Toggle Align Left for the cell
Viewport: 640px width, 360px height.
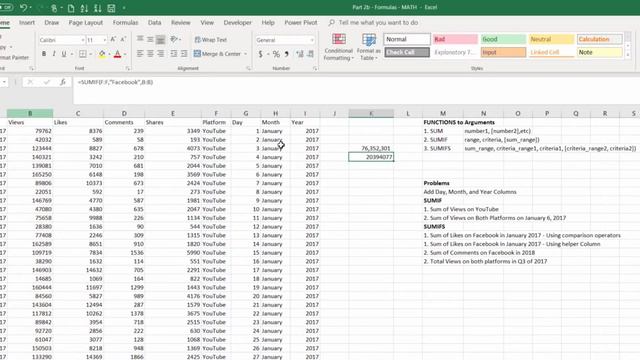pyautogui.click(x=140, y=53)
